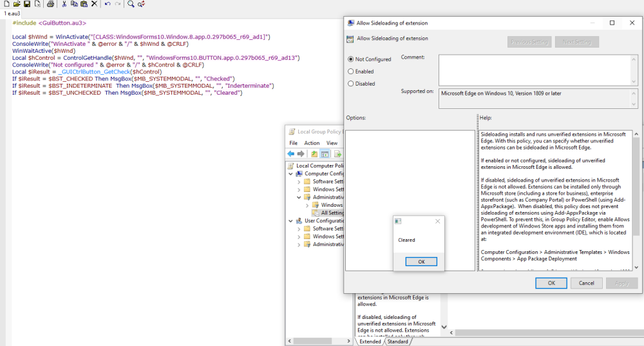Click the Local Computer Policy root icon
This screenshot has height=346, width=644.
(x=291, y=166)
